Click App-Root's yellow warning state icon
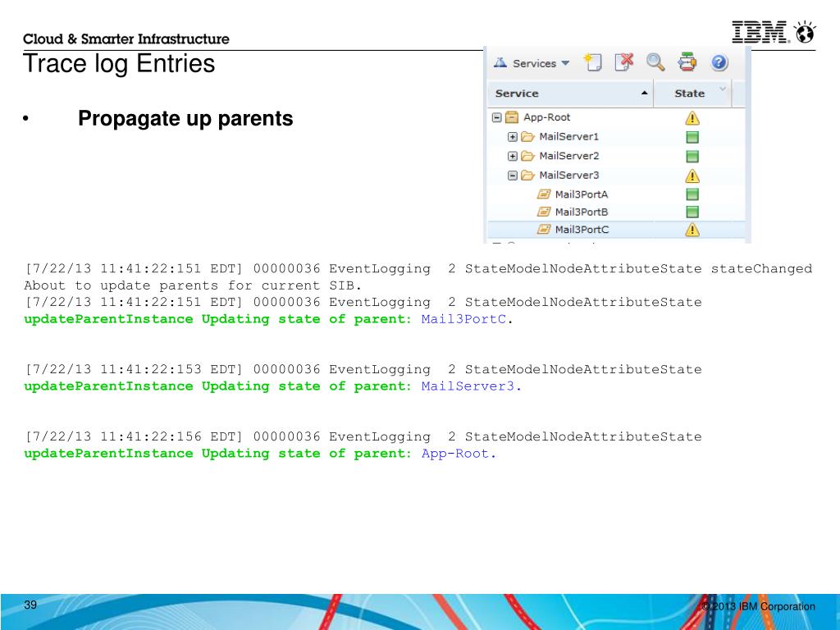Viewport: 840px width, 630px height. click(x=692, y=118)
